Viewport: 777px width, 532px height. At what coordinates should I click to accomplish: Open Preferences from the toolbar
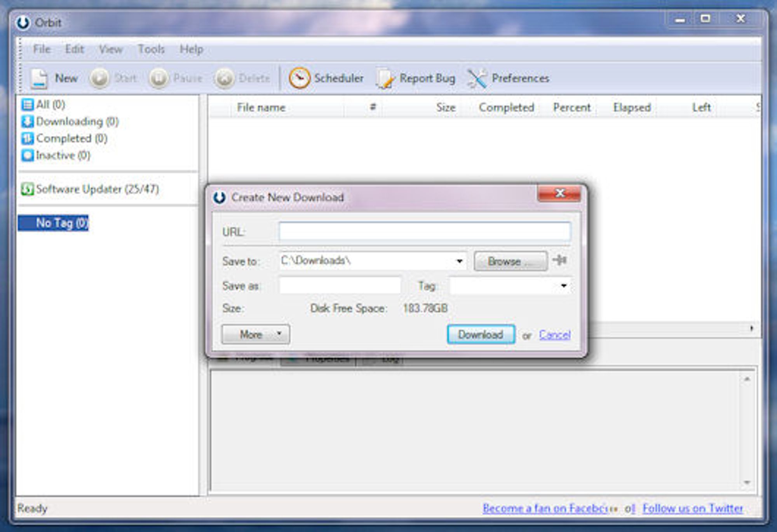508,78
